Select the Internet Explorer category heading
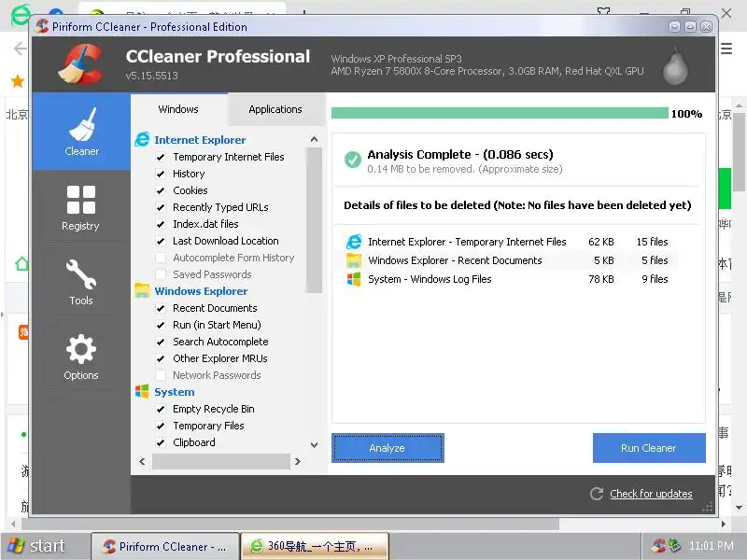Screen dimensions: 747x560 (x=200, y=140)
